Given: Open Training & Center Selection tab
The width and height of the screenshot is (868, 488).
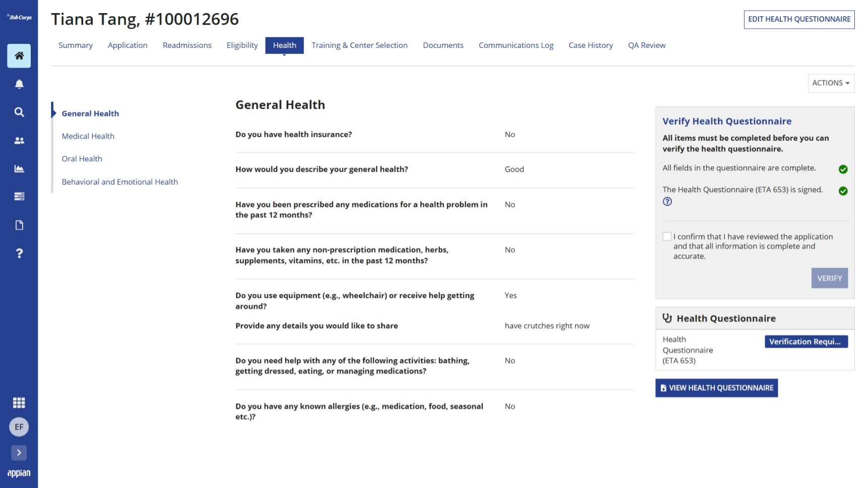Looking at the screenshot, I should (359, 45).
